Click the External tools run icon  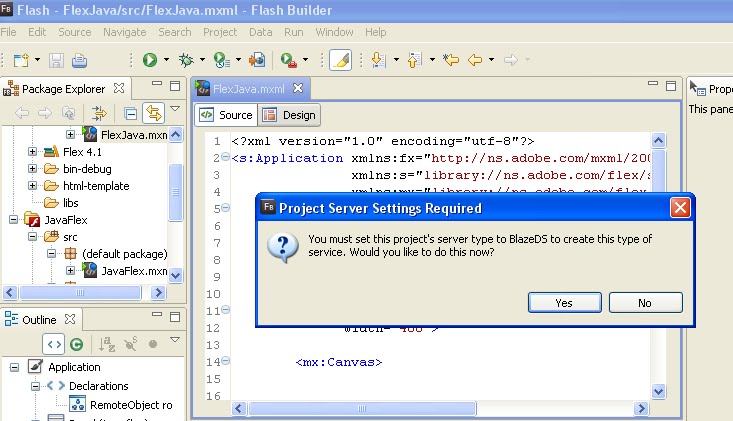pos(289,60)
